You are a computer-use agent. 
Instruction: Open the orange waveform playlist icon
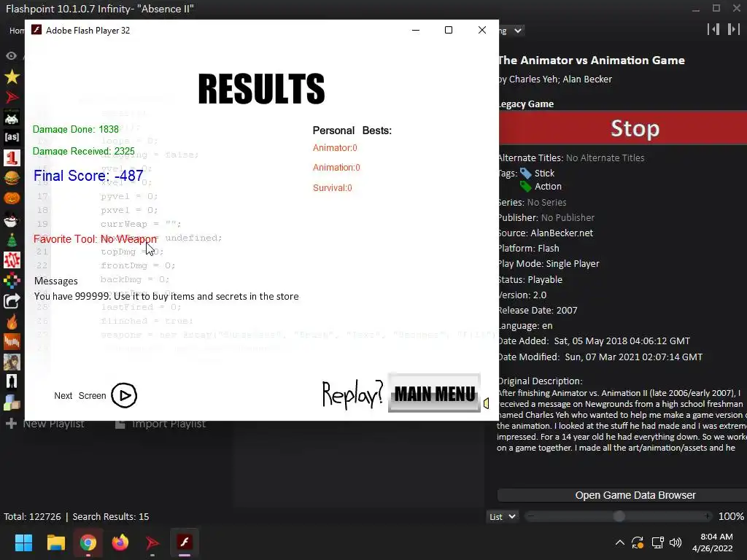pyautogui.click(x=12, y=341)
